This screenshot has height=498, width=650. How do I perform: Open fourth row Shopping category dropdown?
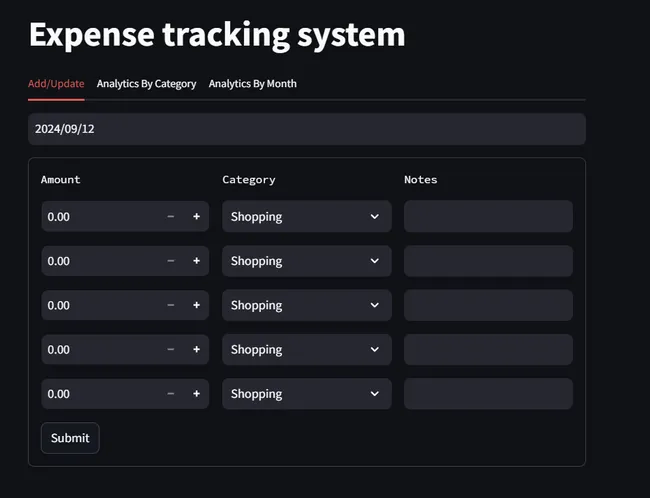coord(307,350)
